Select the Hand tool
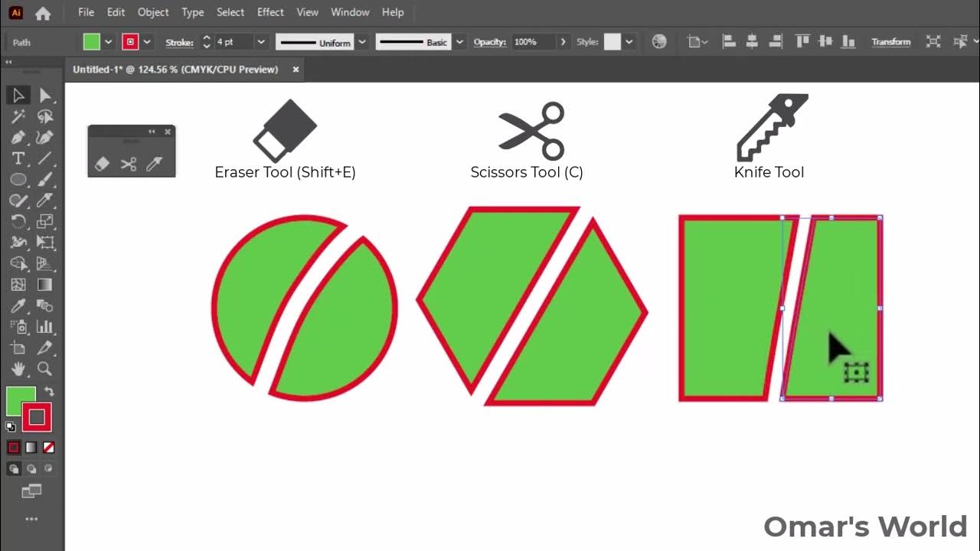Viewport: 980px width, 551px height. pyautogui.click(x=18, y=370)
